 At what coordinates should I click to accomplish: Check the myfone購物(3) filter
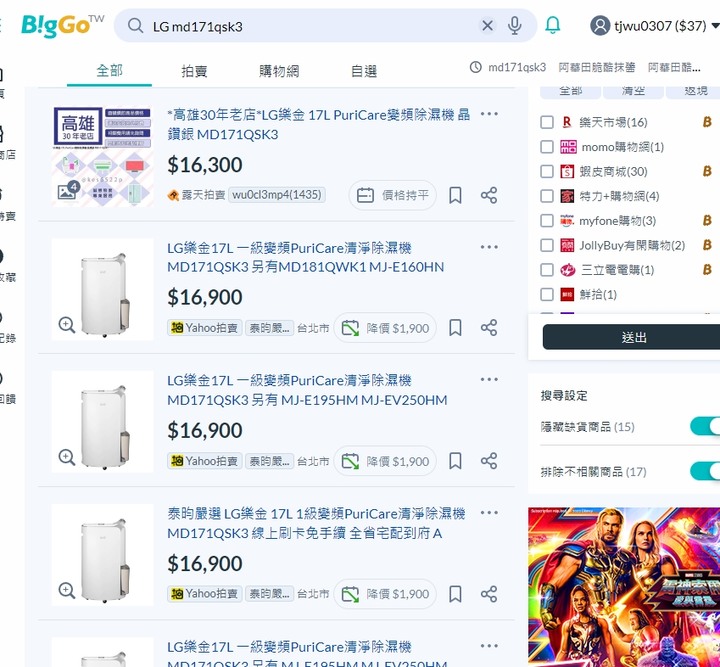pos(546,220)
